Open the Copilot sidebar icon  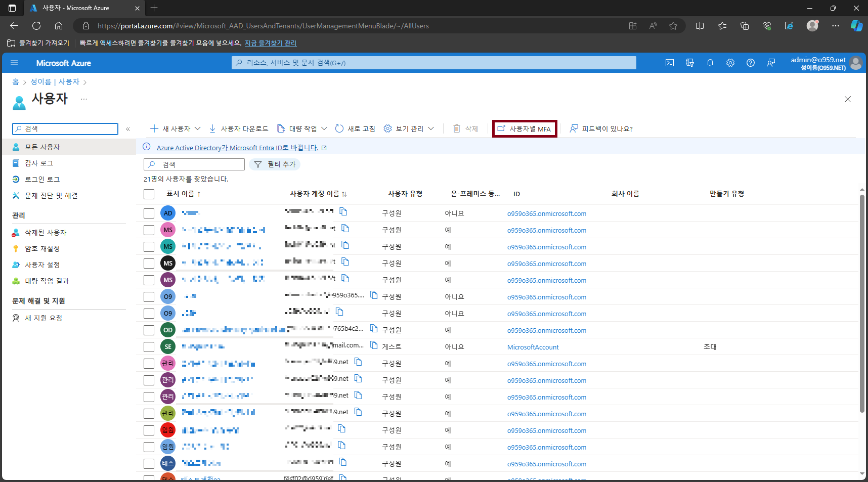856,26
